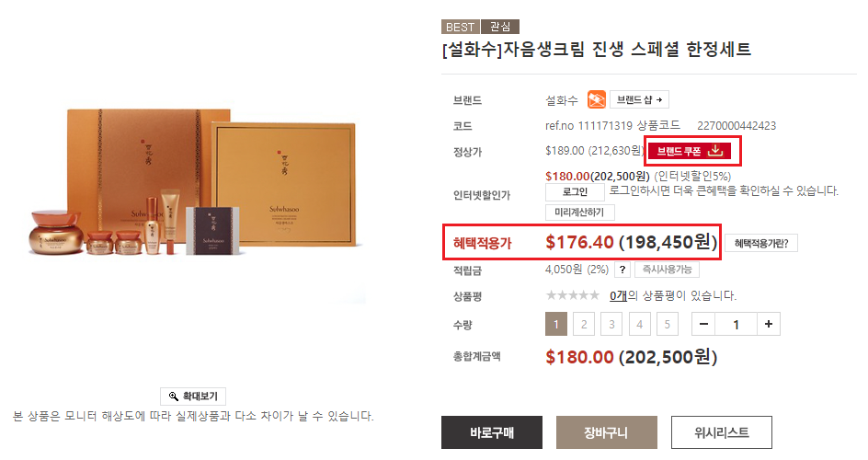Screen dimensions: 868x460
Task: Select quantity 1 option
Action: (556, 325)
